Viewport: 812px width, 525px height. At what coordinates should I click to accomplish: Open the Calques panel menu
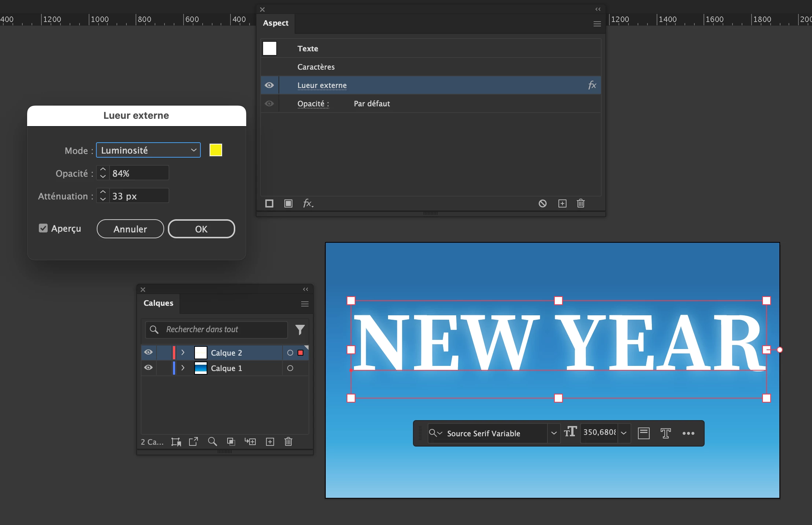click(x=304, y=304)
